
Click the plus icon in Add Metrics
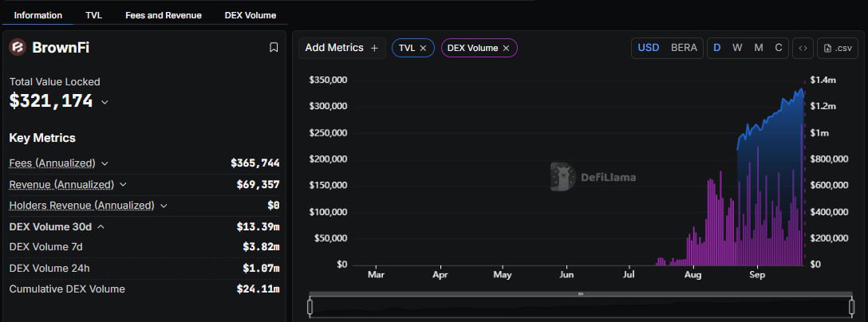pyautogui.click(x=374, y=48)
